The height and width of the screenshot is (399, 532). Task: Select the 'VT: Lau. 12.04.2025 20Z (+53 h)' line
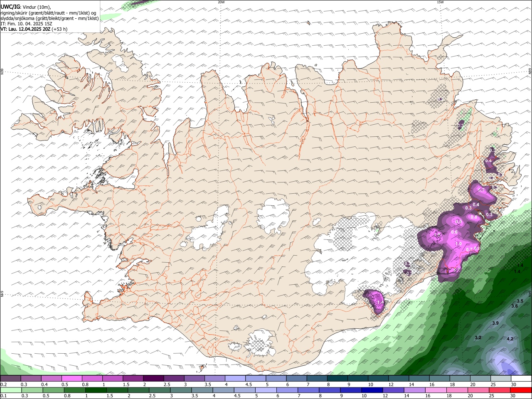point(34,29)
